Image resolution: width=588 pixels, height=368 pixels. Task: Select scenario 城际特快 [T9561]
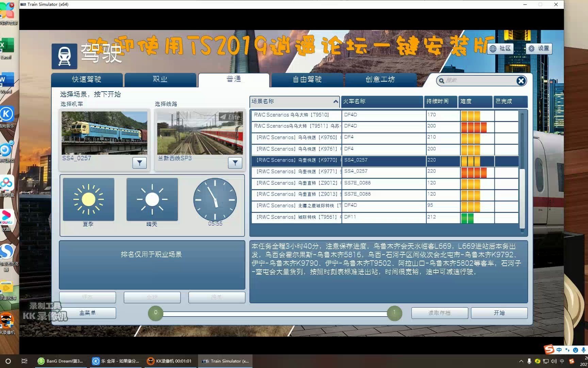[x=385, y=217]
